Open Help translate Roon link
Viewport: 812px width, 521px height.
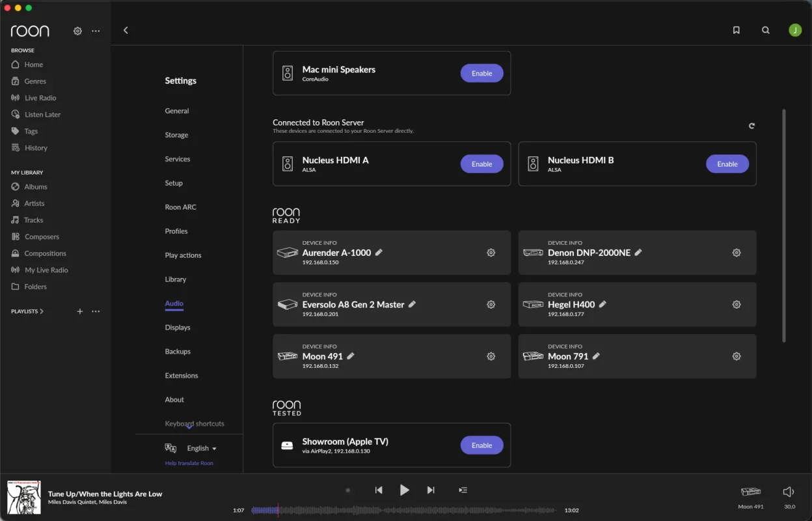189,463
